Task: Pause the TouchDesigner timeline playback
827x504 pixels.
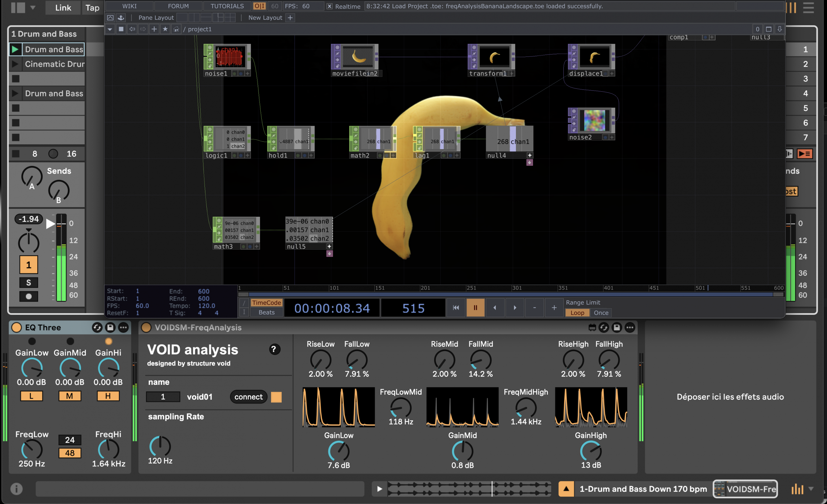Action: coord(475,307)
